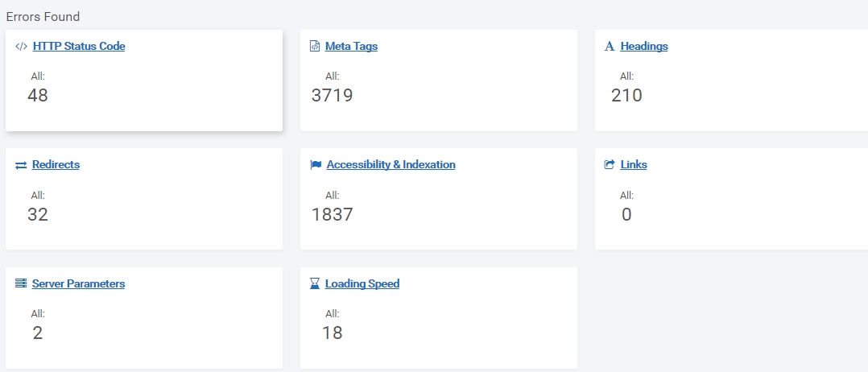Open the Links errors section
Image resolution: width=868 pixels, height=372 pixels.
[634, 165]
